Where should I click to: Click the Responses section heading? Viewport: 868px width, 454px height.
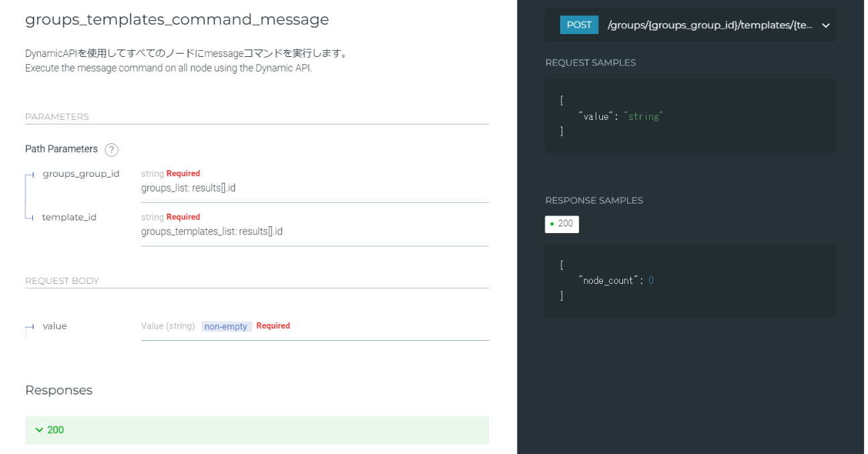pos(59,390)
